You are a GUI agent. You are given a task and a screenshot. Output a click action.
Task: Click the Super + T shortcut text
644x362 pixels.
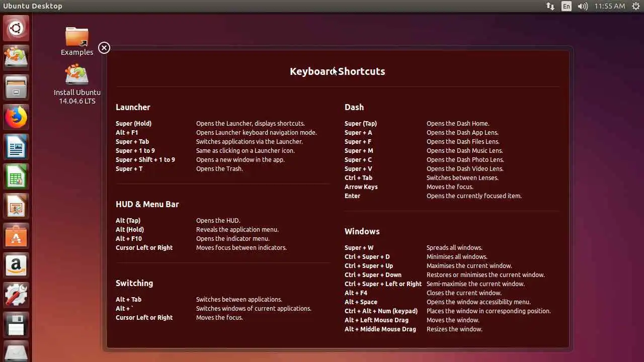[129, 168]
